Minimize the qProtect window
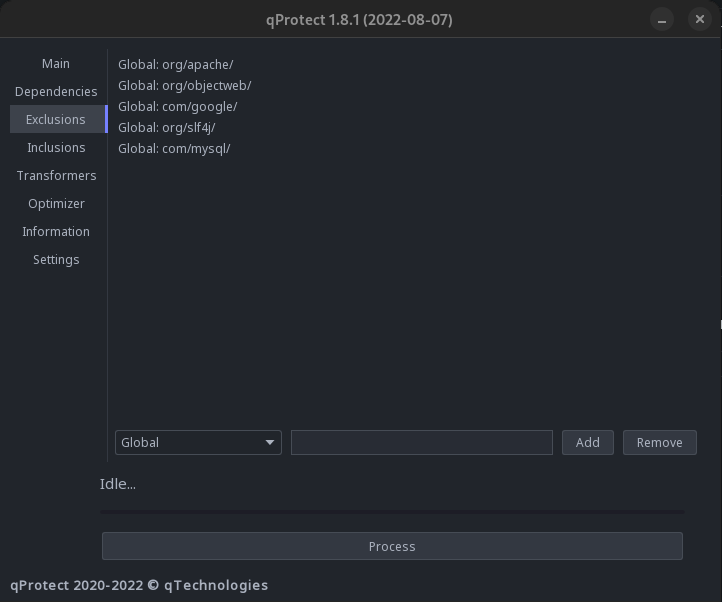This screenshot has height=602, width=722. click(x=661, y=19)
